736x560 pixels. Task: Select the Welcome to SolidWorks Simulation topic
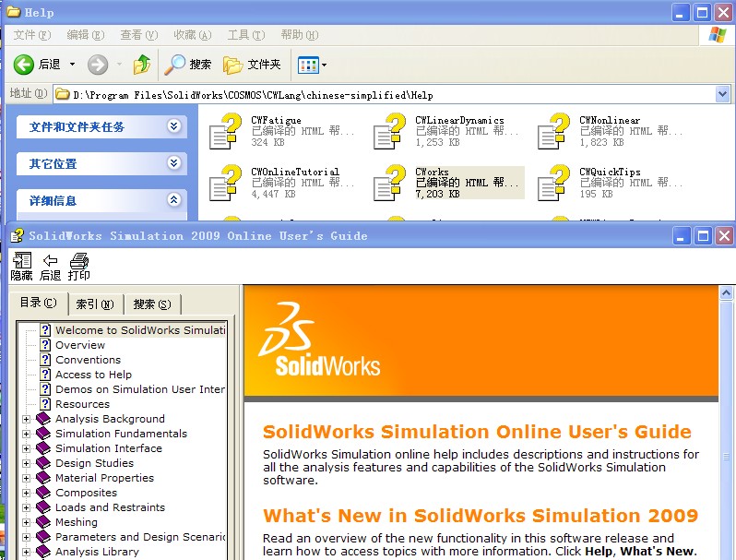[140, 330]
